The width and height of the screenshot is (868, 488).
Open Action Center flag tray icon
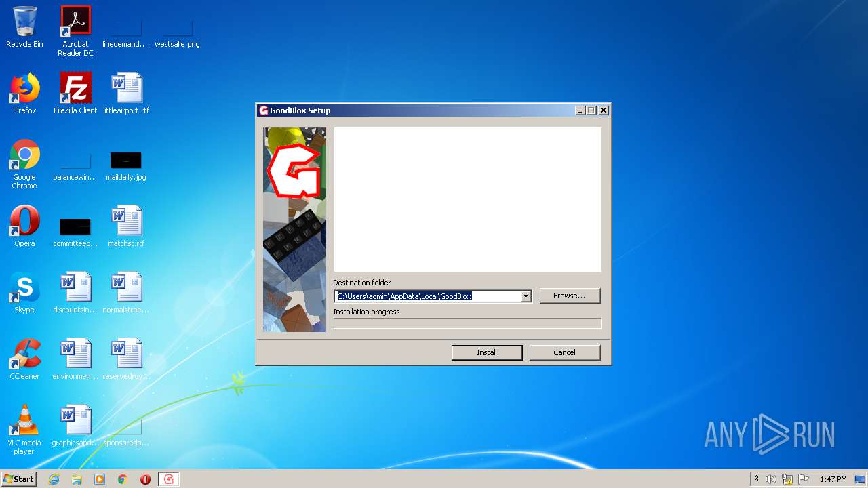(x=804, y=479)
